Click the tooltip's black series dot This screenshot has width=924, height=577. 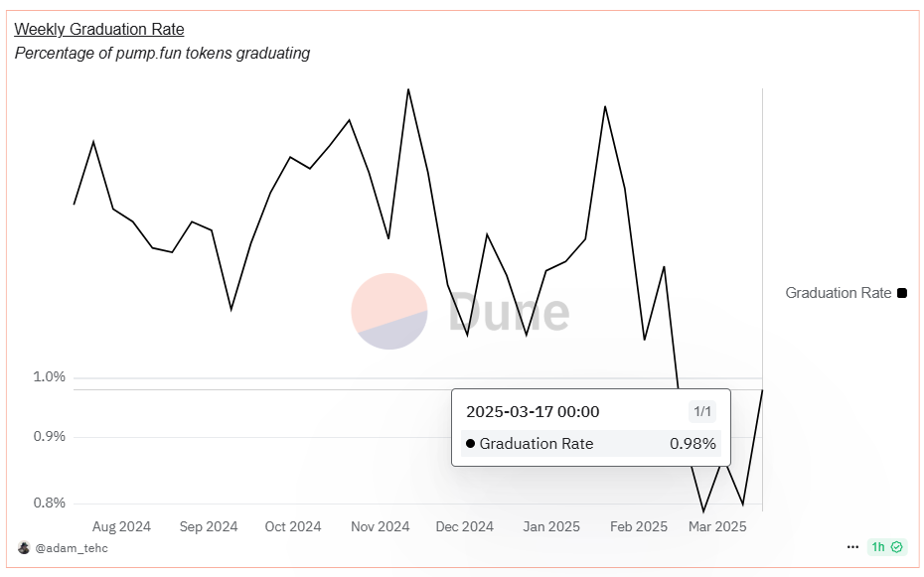click(470, 444)
